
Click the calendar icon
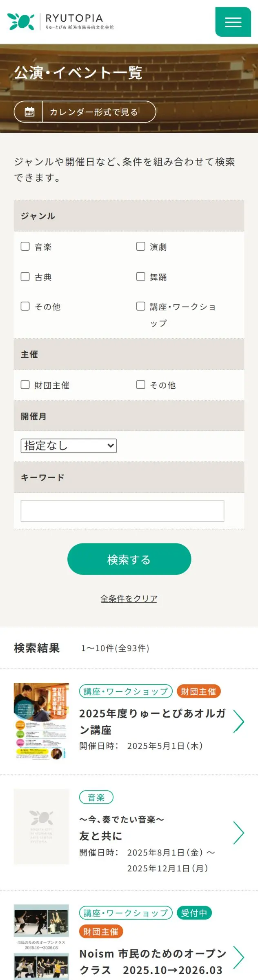tap(29, 112)
